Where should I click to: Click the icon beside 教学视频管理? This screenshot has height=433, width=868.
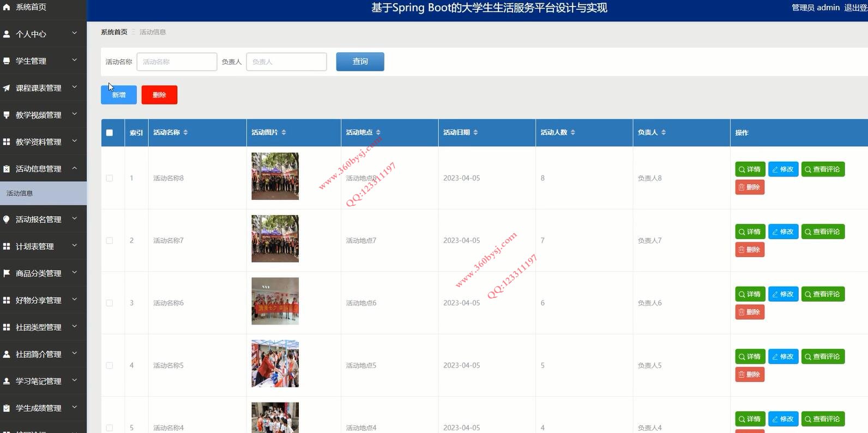click(x=7, y=115)
